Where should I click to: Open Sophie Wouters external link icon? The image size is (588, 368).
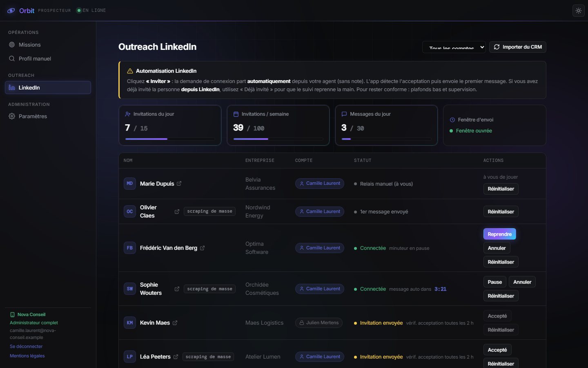177,289
